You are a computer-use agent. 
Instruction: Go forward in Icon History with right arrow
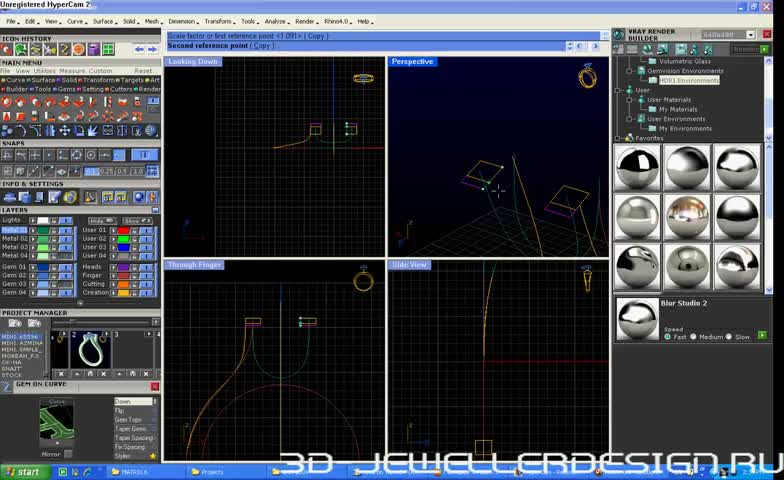tap(152, 49)
